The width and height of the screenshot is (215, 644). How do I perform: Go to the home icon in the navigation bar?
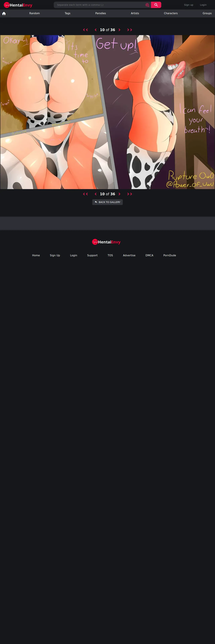[x=4, y=14]
